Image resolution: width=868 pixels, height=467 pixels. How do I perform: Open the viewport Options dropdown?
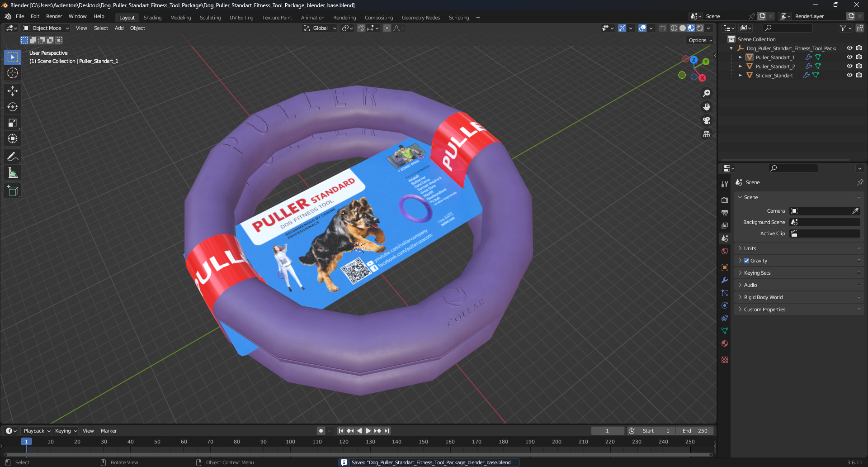pos(700,40)
